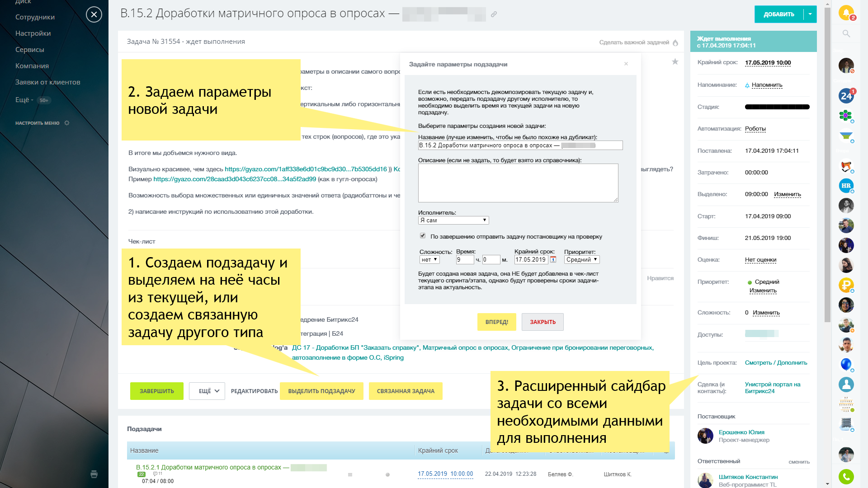Click the green flower group icon

click(x=846, y=116)
